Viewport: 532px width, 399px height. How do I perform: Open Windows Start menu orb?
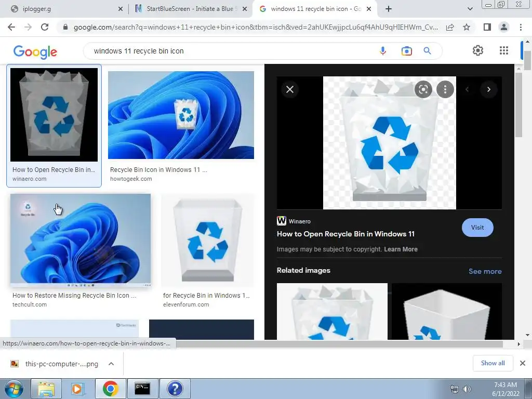click(x=14, y=389)
